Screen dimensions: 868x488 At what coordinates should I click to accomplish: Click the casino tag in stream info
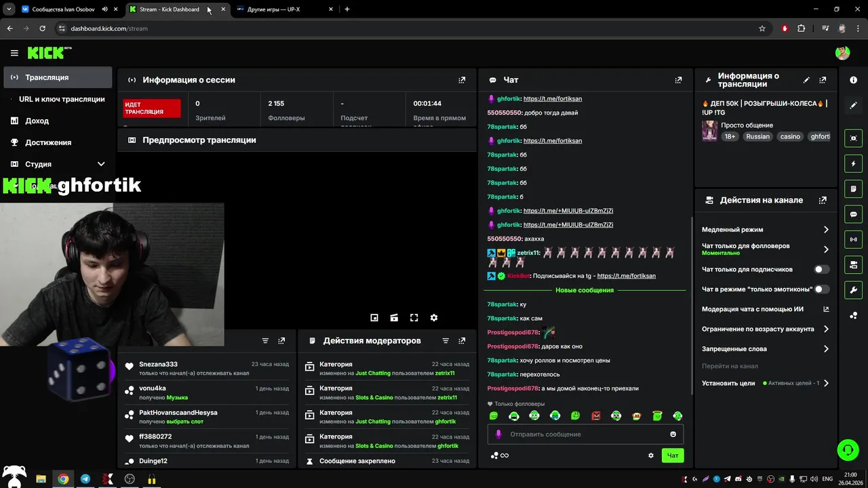pos(790,136)
